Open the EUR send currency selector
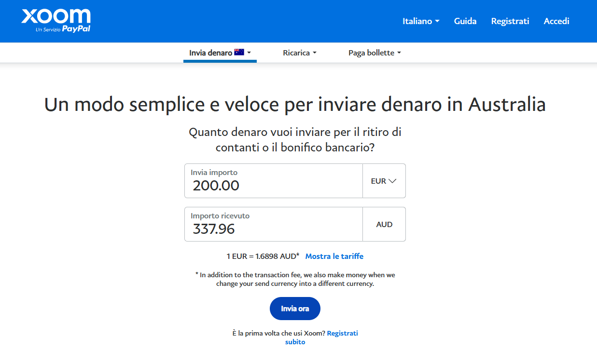Screen dimensions: 597x364 pyautogui.click(x=384, y=181)
